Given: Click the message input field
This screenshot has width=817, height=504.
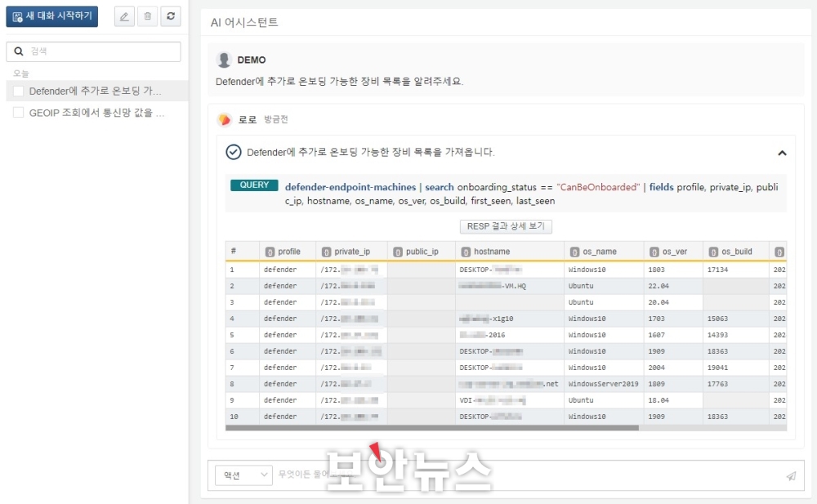Looking at the screenshot, I should pyautogui.click(x=526, y=475).
